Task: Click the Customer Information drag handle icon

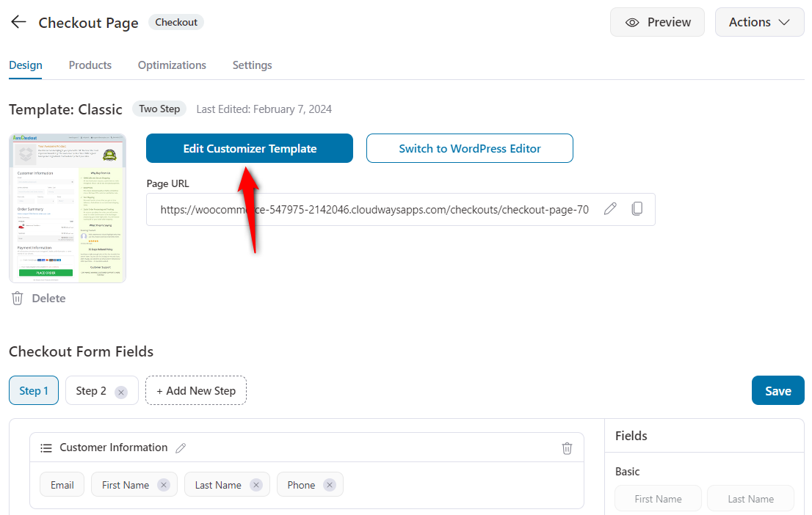Action: pyautogui.click(x=46, y=448)
